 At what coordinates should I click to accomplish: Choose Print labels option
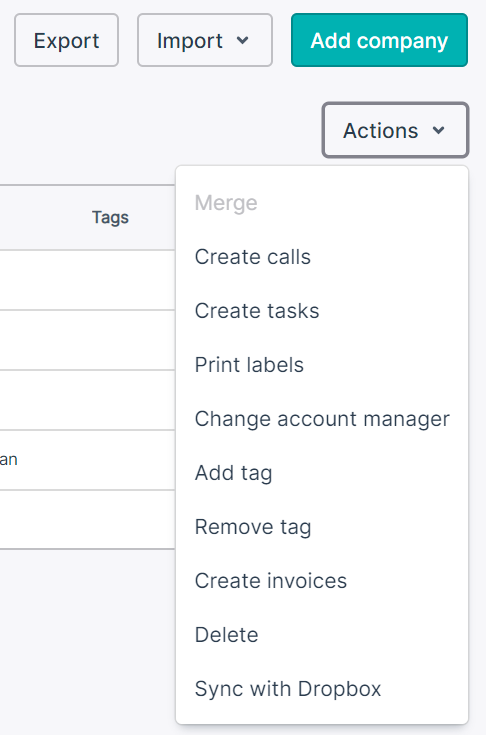(249, 365)
